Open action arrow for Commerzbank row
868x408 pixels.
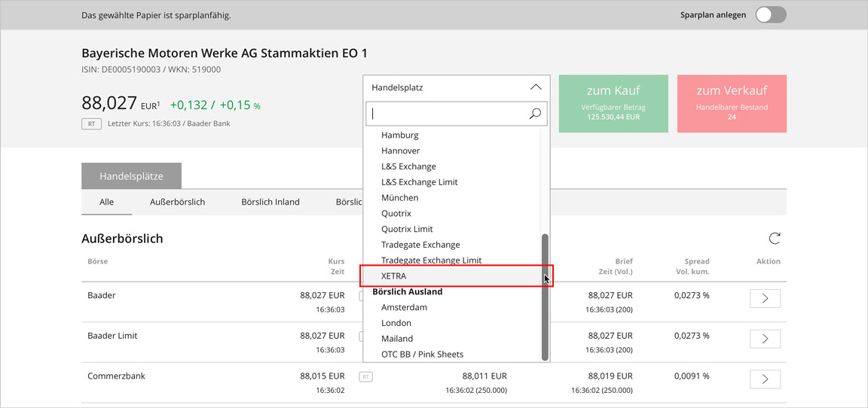click(765, 379)
